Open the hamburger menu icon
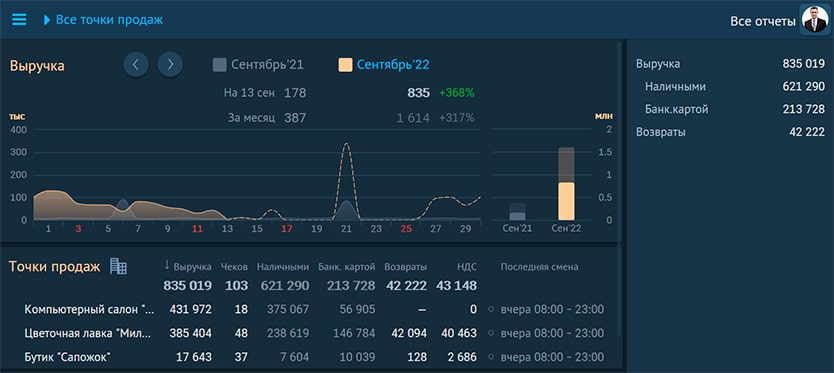This screenshot has height=373, width=834. [x=19, y=20]
